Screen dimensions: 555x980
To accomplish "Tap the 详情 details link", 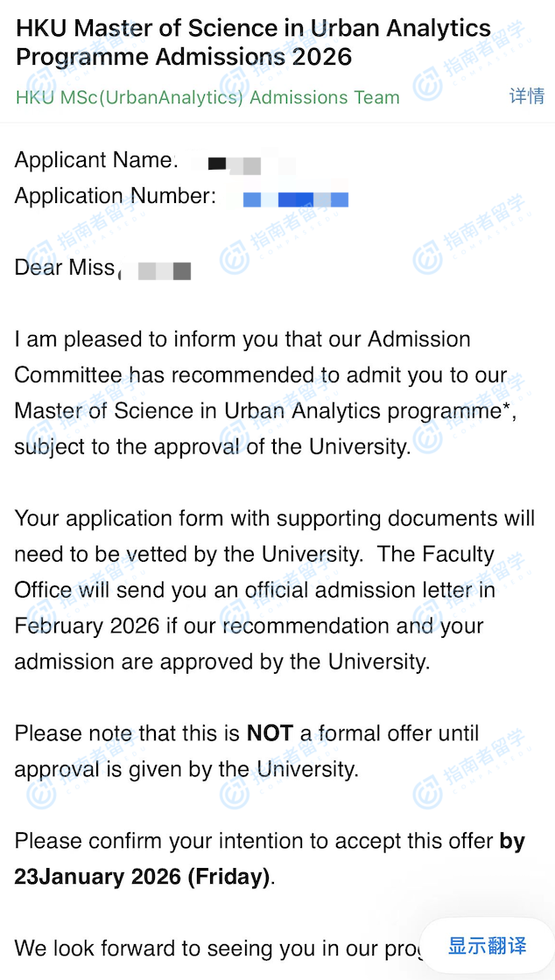I will pyautogui.click(x=526, y=96).
